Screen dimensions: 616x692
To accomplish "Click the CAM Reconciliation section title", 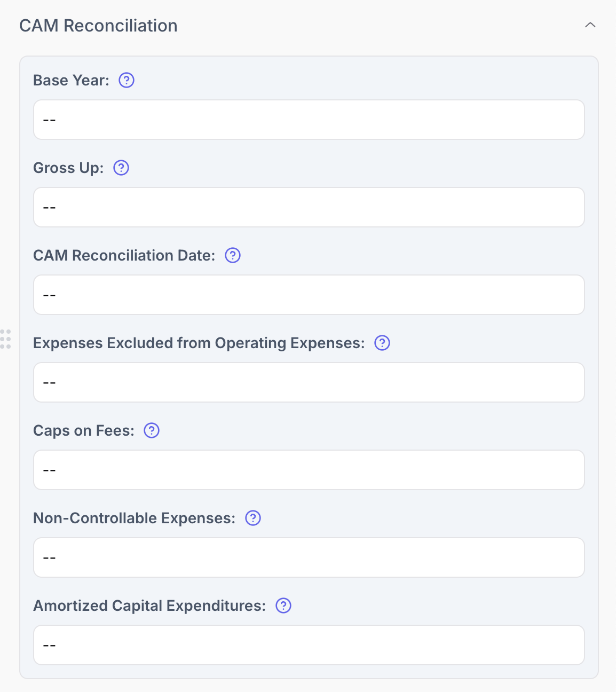I will coord(98,26).
